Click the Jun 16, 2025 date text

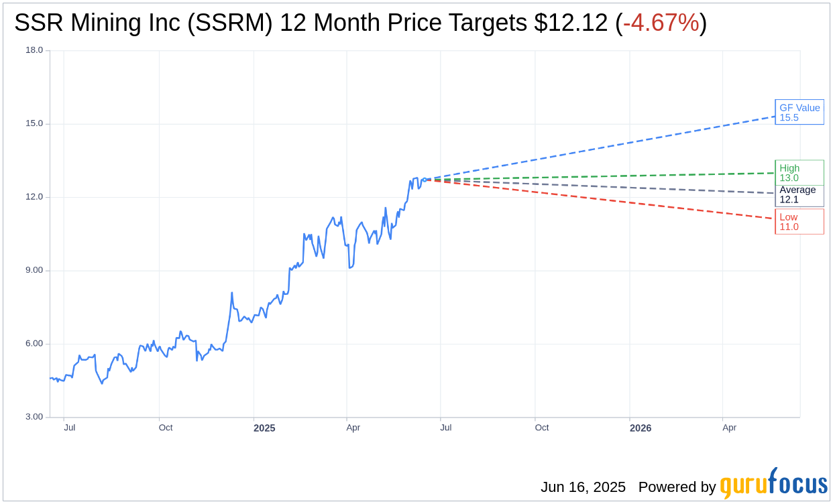tap(583, 487)
